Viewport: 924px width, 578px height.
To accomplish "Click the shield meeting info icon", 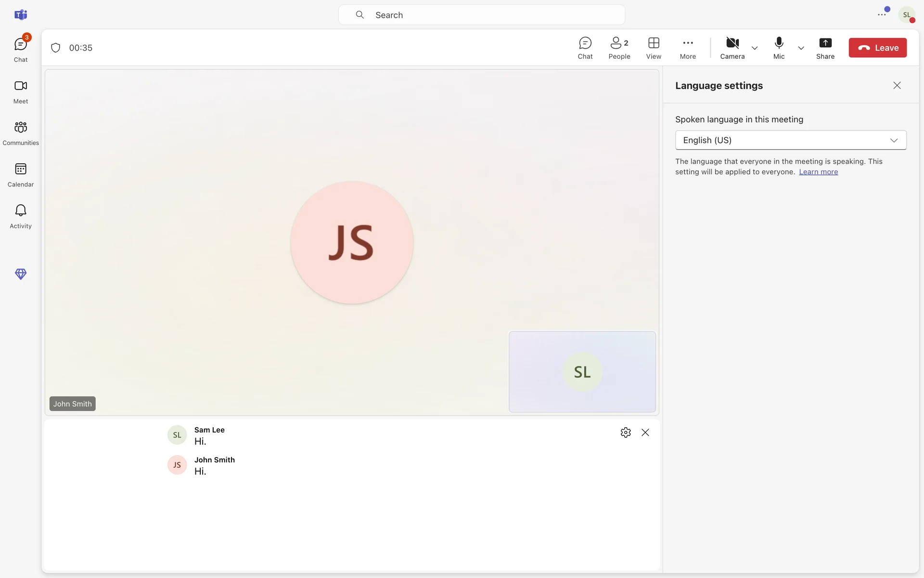I will (x=56, y=48).
